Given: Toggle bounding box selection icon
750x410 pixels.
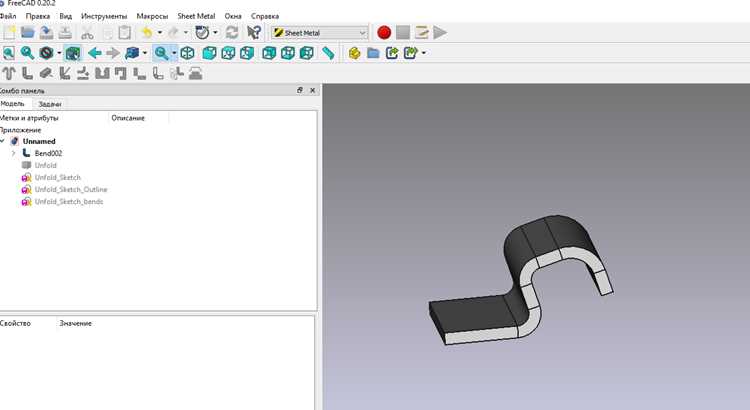Looking at the screenshot, I should [x=73, y=53].
